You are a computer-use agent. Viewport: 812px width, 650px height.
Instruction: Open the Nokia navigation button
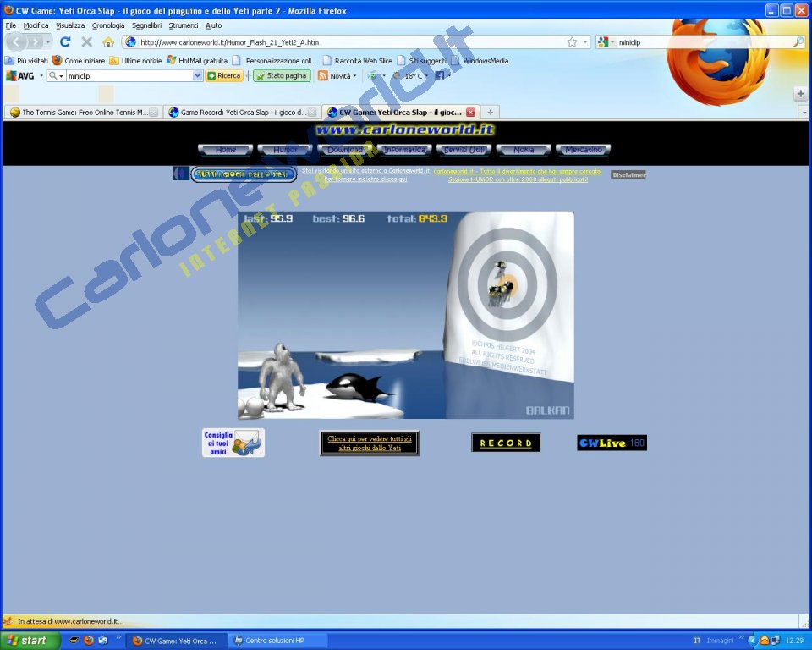tap(524, 150)
